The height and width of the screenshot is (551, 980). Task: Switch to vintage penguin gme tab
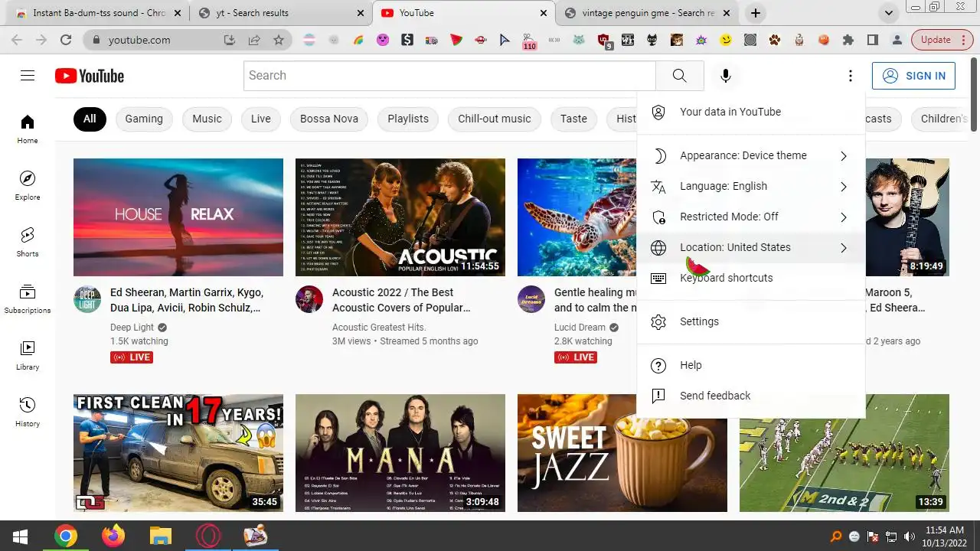648,13
